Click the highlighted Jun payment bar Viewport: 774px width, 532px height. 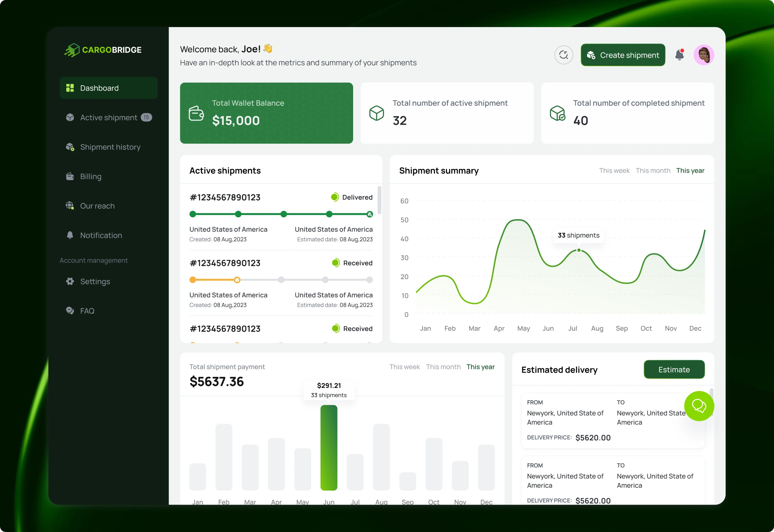[329, 447]
